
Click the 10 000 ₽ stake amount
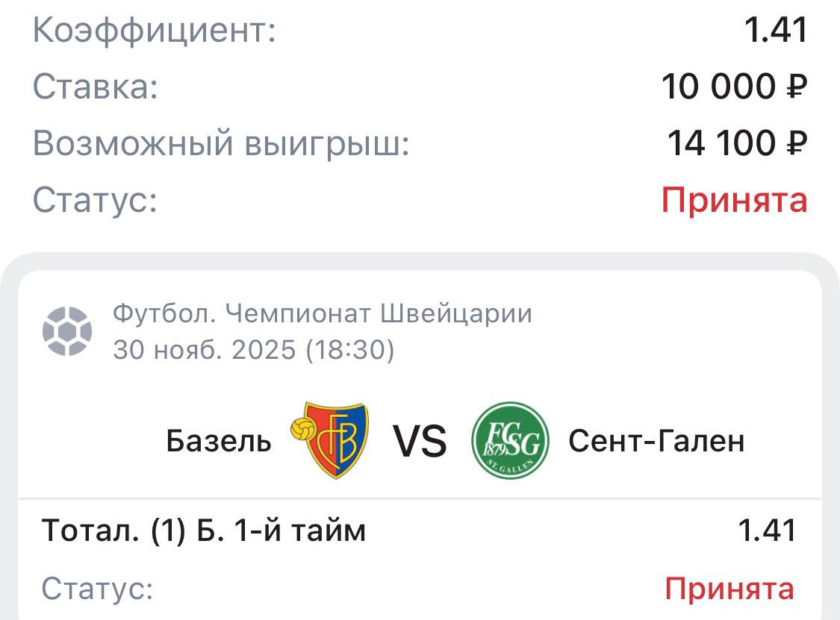point(735,87)
